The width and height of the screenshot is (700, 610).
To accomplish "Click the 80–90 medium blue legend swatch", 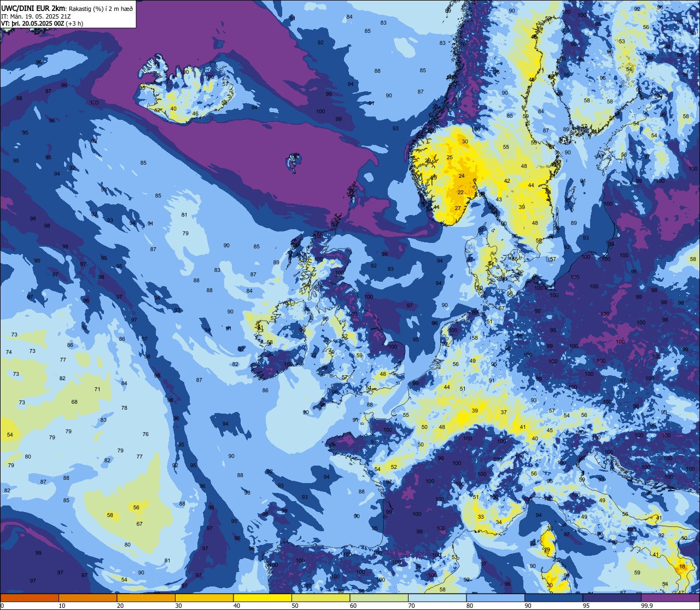I will coord(495,597).
